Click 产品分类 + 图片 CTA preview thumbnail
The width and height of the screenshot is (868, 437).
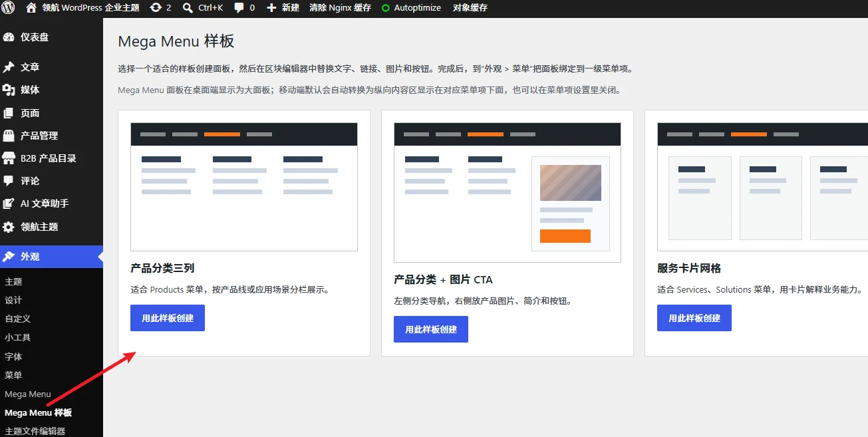(507, 192)
